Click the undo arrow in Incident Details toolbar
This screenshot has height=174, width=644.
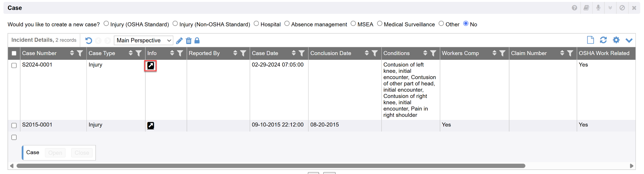tap(89, 41)
